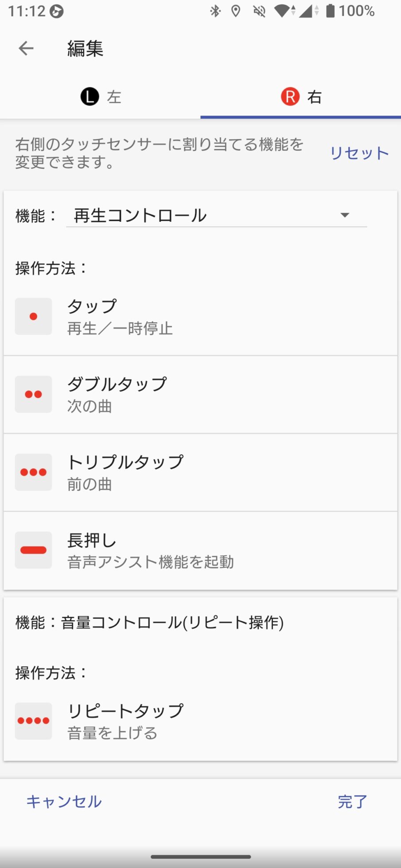401x868 pixels.
Task: Click the ダブルタップ 次の曲 row
Action: click(200, 395)
